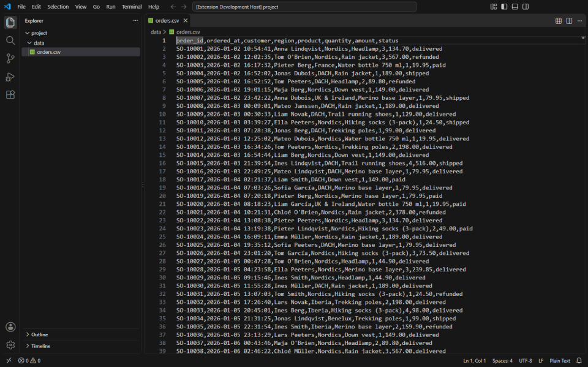Open the File menu
This screenshot has height=367, width=588.
point(21,7)
